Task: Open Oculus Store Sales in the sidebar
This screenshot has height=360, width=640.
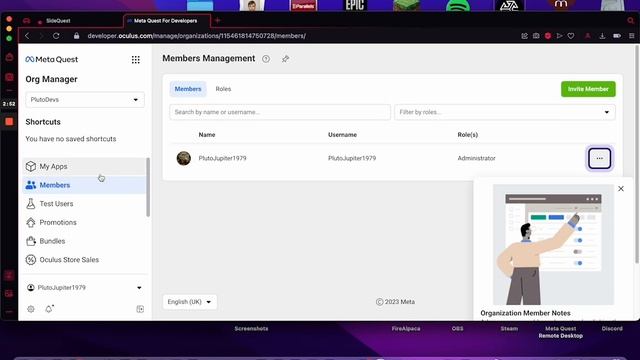Action: pos(84,260)
